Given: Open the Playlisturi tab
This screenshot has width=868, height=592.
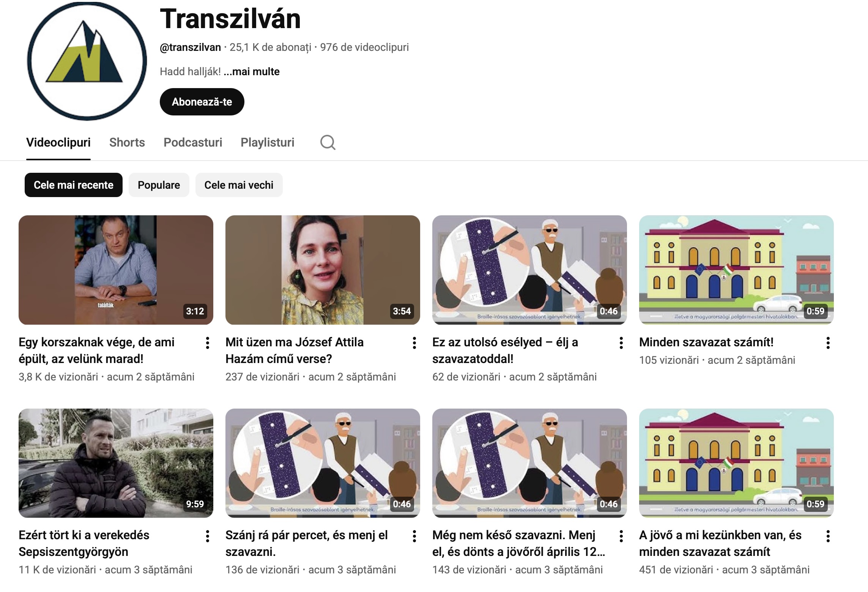Looking at the screenshot, I should (268, 142).
